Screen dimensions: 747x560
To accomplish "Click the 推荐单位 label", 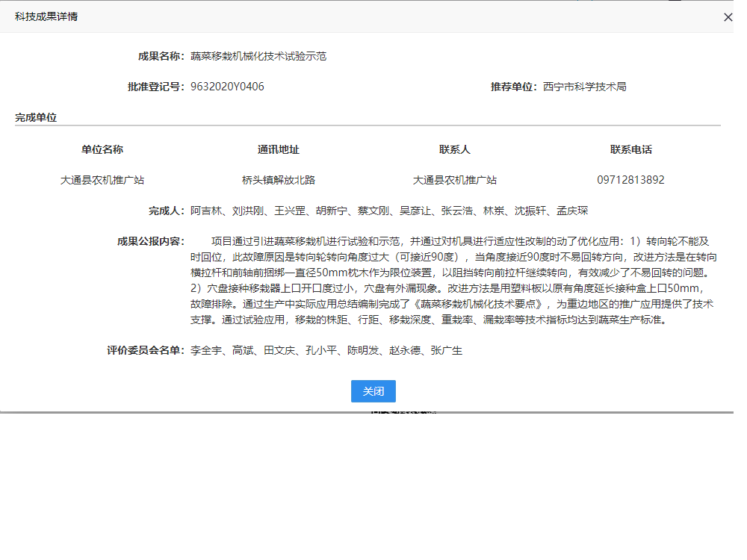I will tap(514, 87).
